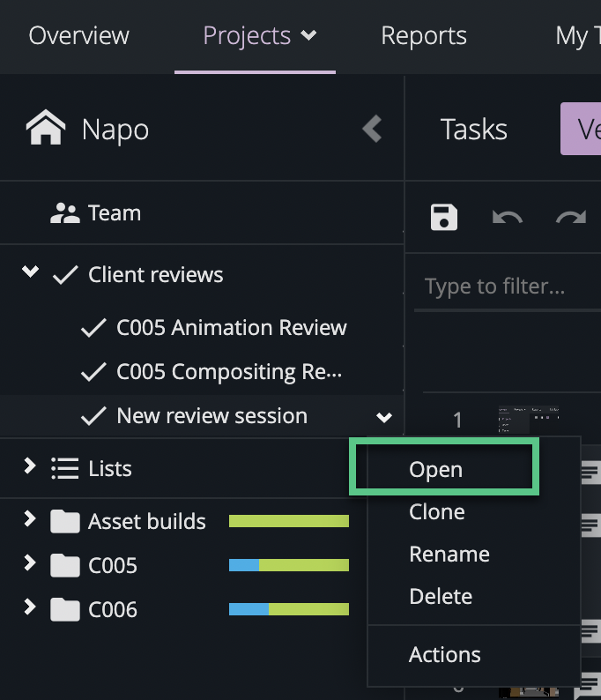Expand the C006 folder
The height and width of the screenshot is (700, 601).
coord(30,607)
